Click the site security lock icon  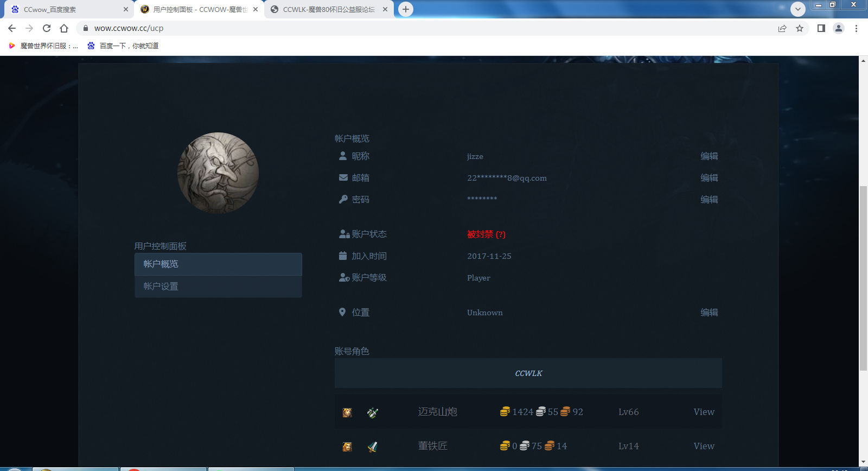click(86, 28)
